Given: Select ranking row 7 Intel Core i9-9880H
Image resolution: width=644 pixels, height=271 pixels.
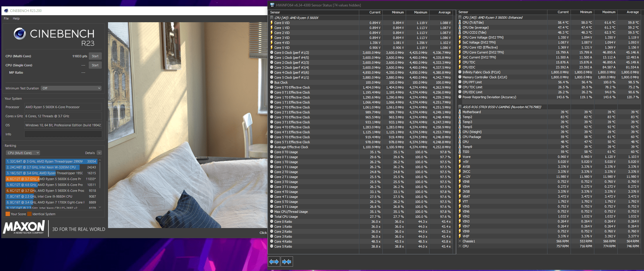Looking at the screenshot, I should tap(51, 196).
